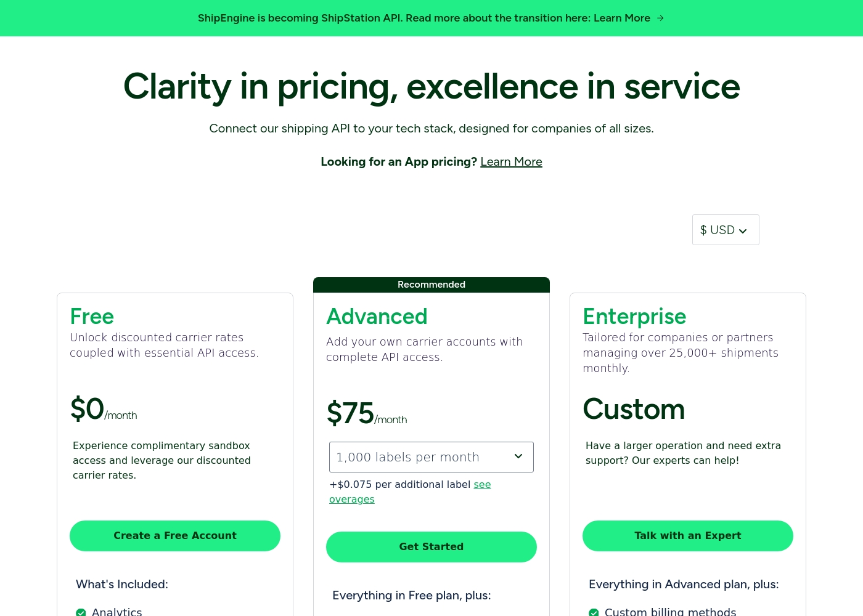Select the Enterprise plan heading
Image resolution: width=863 pixels, height=616 pixels.
(x=634, y=317)
